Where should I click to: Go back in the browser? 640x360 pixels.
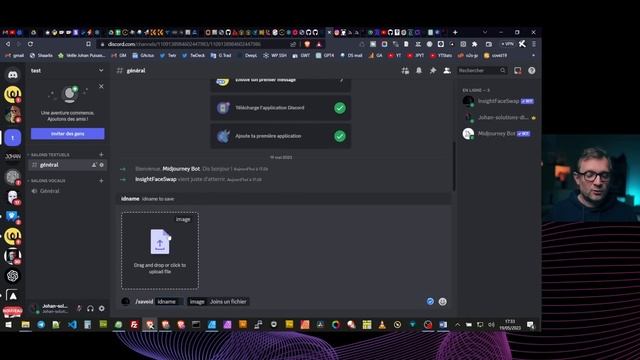point(7,44)
